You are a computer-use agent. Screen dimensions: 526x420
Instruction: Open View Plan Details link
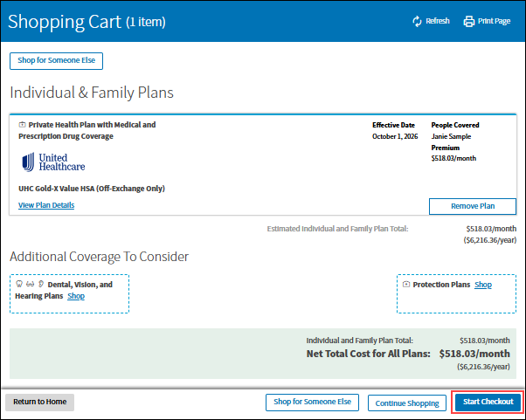tap(46, 205)
